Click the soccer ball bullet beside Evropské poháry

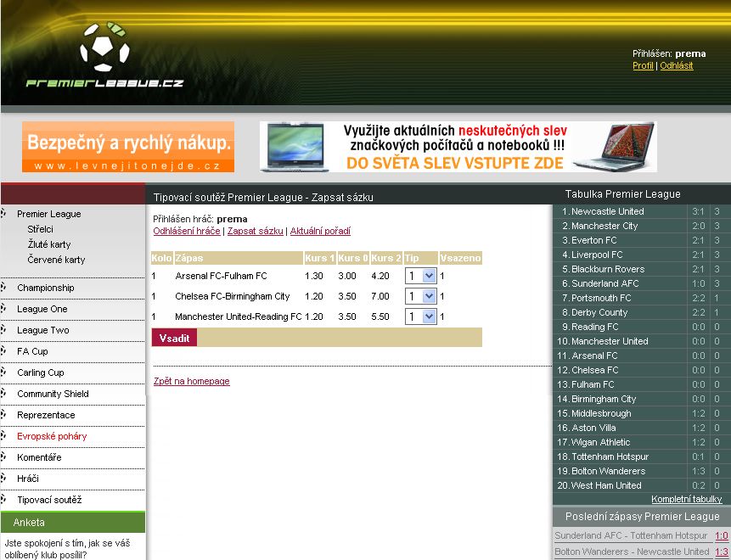pos(3,435)
